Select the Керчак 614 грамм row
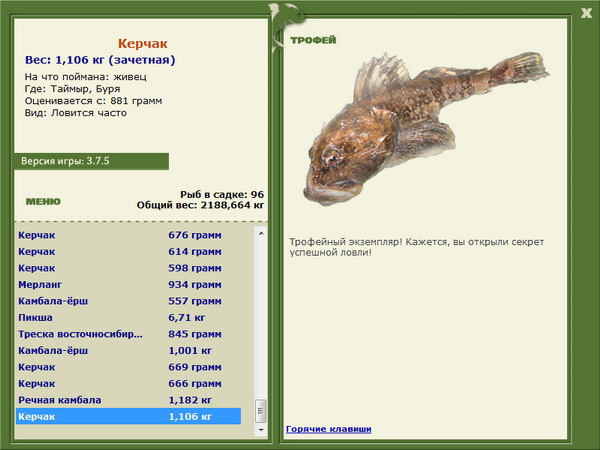Screen dimensions: 600x450 tap(129, 251)
